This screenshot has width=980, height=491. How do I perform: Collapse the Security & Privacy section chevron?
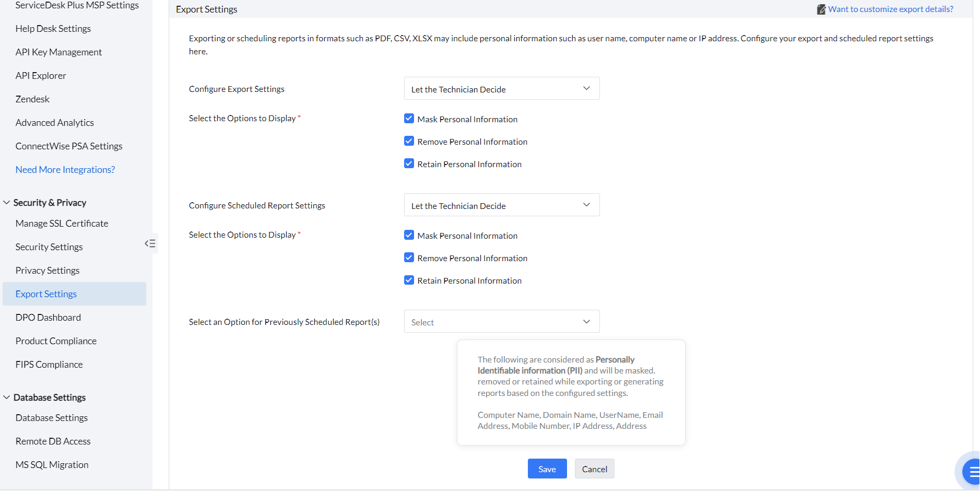(7, 203)
